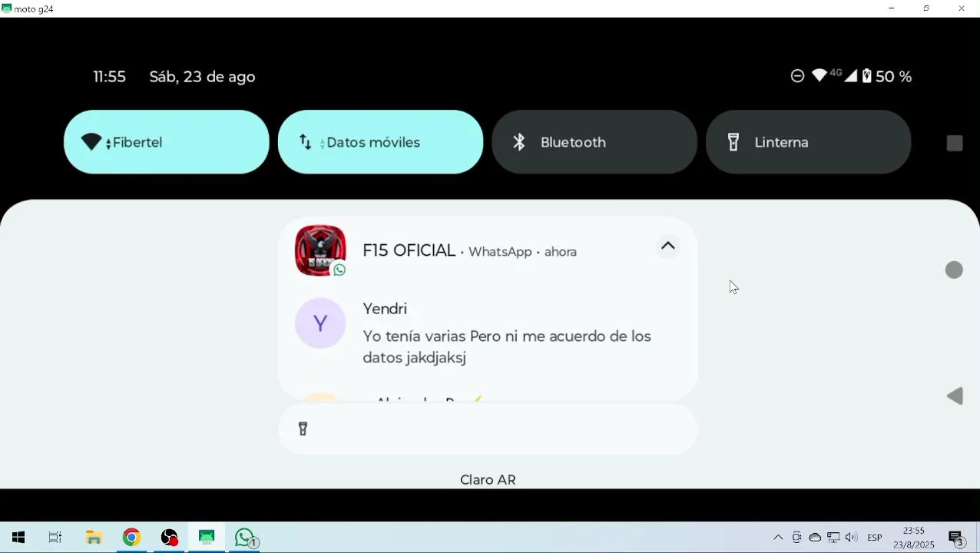The image size is (980, 553).
Task: Tap the square recent-apps navigation button
Action: point(955,144)
